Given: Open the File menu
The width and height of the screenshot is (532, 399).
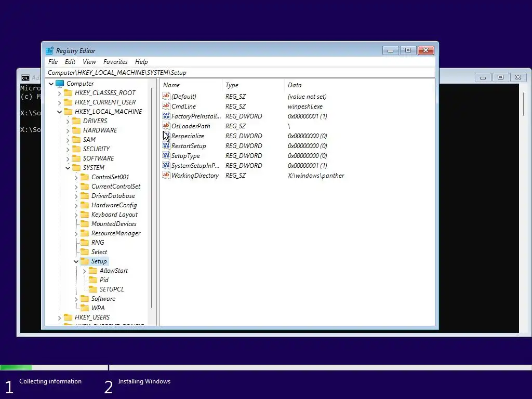Looking at the screenshot, I should 53,62.
